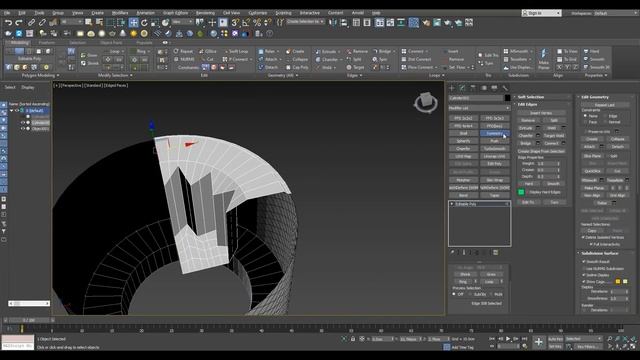Click Create Shape From Selection button

541,151
